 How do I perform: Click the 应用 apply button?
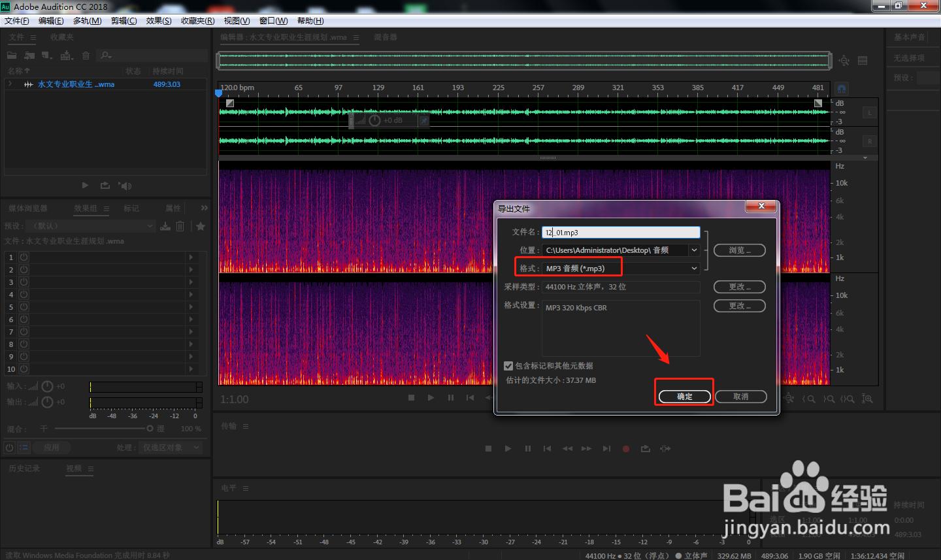52,448
